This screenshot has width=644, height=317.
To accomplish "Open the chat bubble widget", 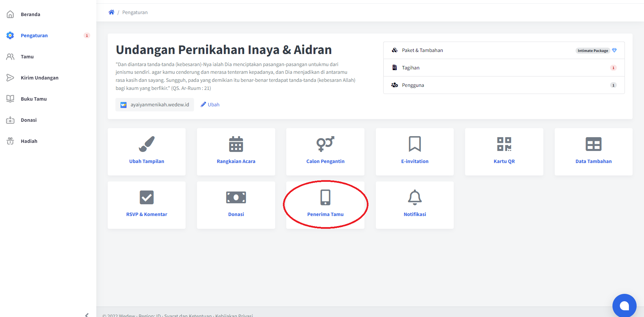I will [x=624, y=306].
